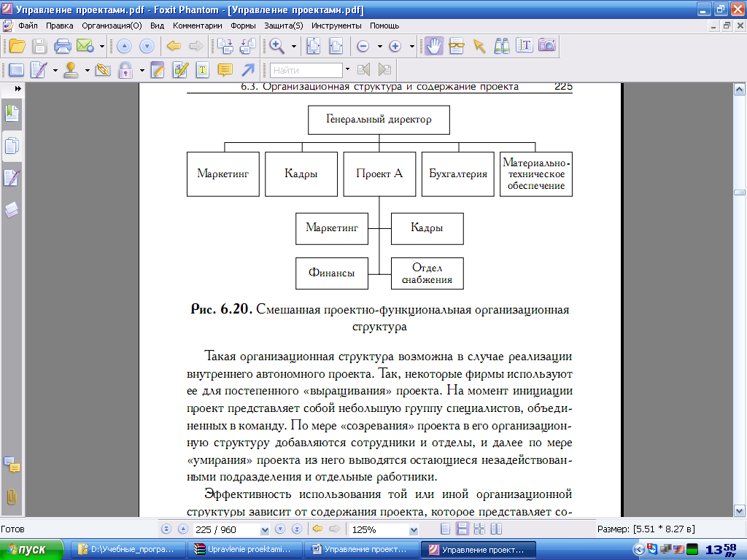Open the stamp tool dropdown arrow
The image size is (747, 560).
(88, 71)
